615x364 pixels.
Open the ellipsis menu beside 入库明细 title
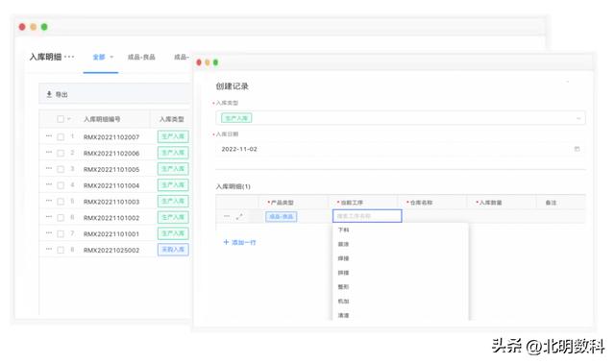point(69,57)
